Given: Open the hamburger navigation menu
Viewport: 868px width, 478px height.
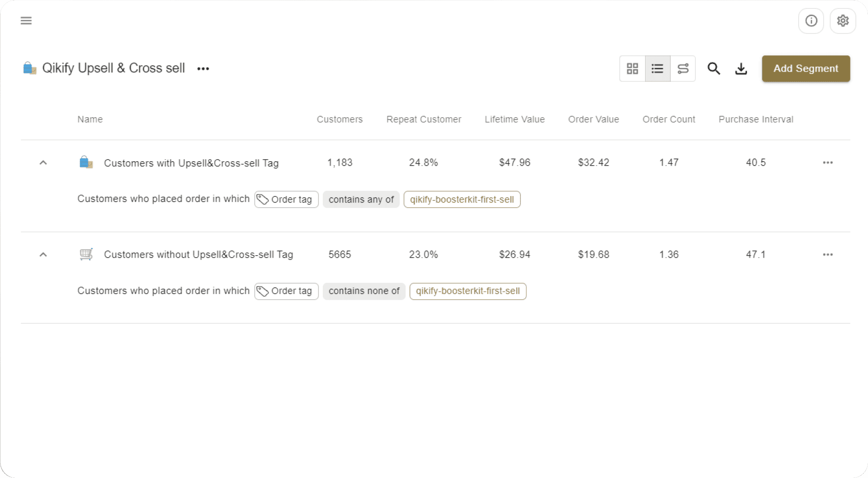Looking at the screenshot, I should (26, 20).
